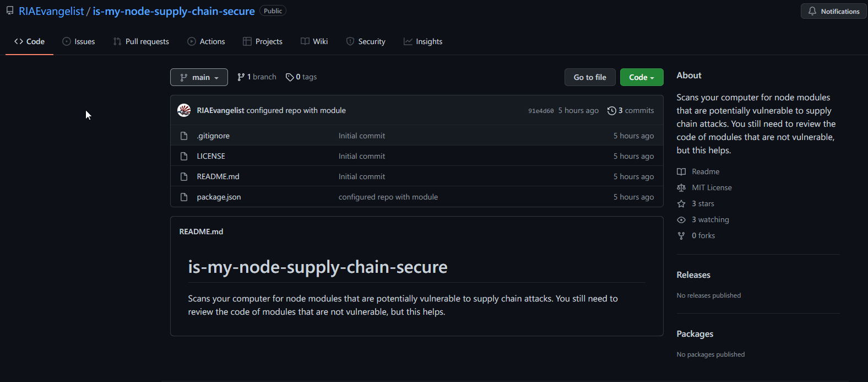Click the book icon next to Readme
The image size is (868, 382).
pos(681,171)
